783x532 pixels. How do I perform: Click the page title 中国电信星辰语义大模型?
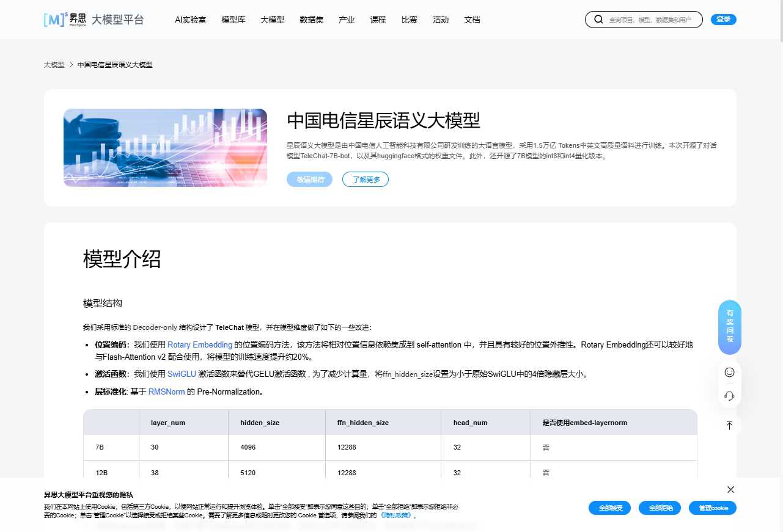pos(384,120)
